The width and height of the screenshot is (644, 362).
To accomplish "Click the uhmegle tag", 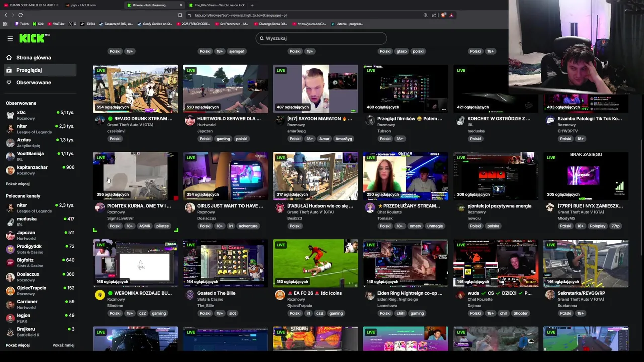I will click(435, 226).
